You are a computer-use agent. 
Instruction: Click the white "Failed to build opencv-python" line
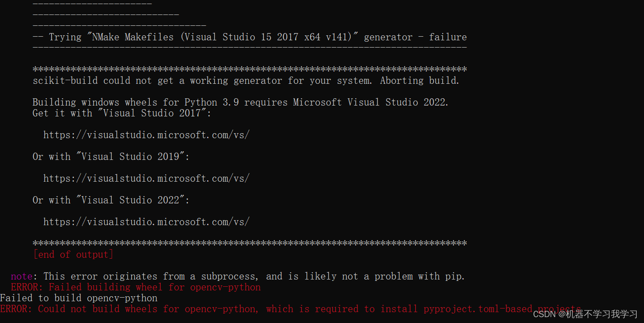[x=79, y=298]
